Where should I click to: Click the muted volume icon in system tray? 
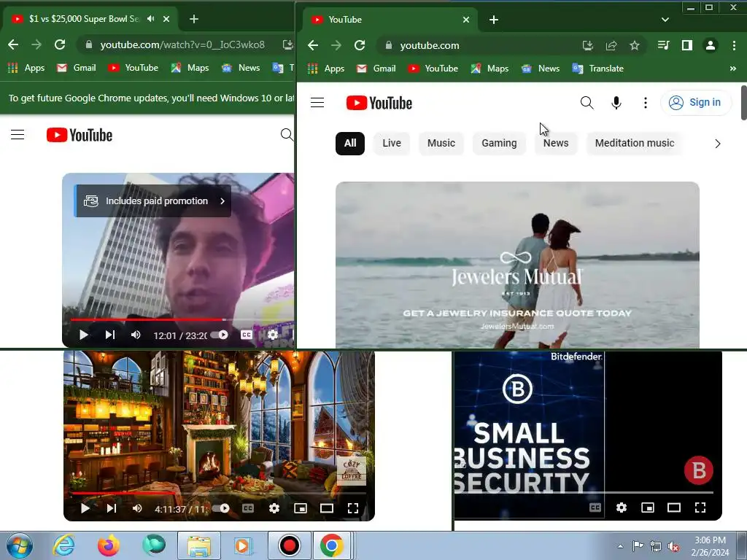673,547
